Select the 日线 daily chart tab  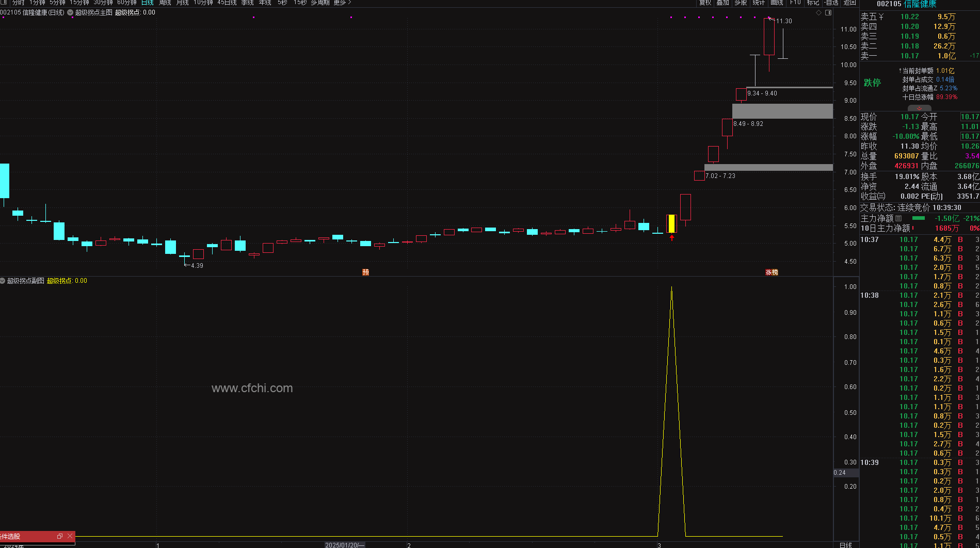[x=148, y=3]
